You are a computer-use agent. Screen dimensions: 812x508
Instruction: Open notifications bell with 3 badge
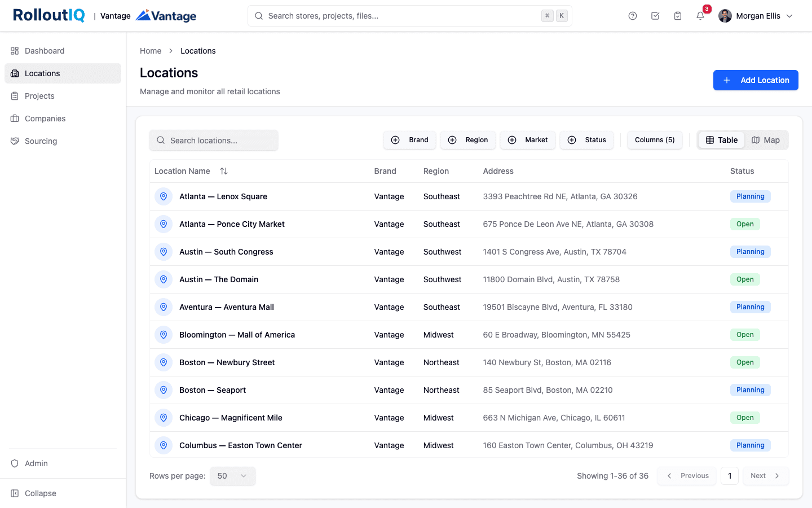click(x=700, y=16)
